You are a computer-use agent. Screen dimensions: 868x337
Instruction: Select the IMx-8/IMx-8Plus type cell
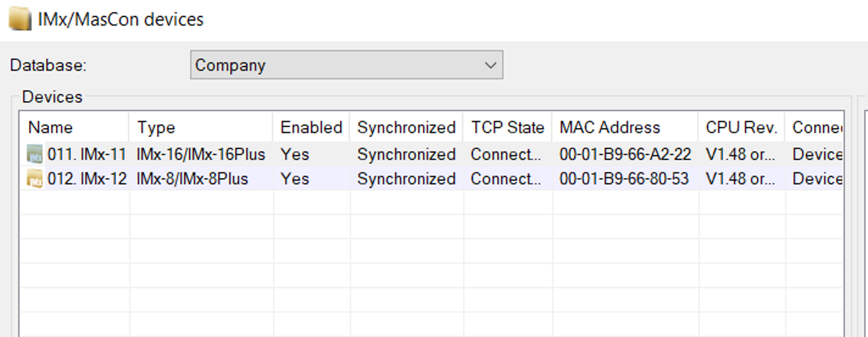pos(192,179)
